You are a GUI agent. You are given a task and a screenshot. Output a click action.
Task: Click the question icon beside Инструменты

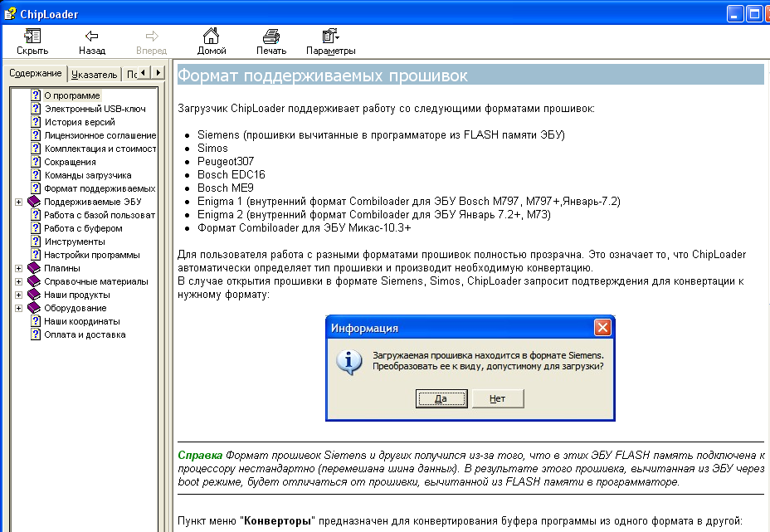coord(35,241)
